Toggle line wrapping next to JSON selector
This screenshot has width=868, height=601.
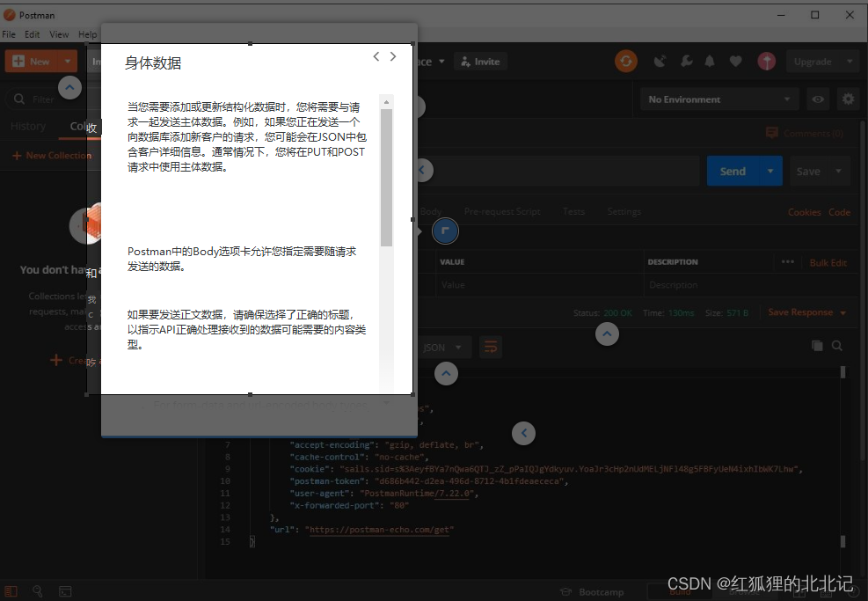pyautogui.click(x=491, y=347)
